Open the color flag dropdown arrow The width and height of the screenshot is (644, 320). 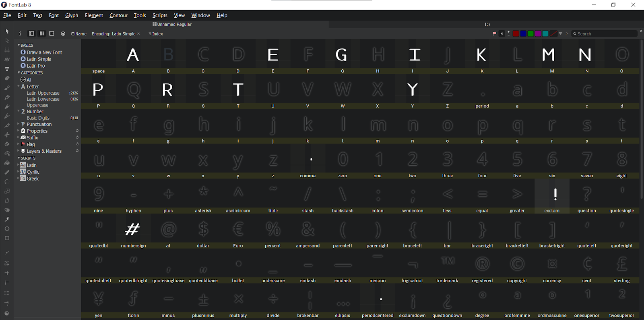click(560, 34)
